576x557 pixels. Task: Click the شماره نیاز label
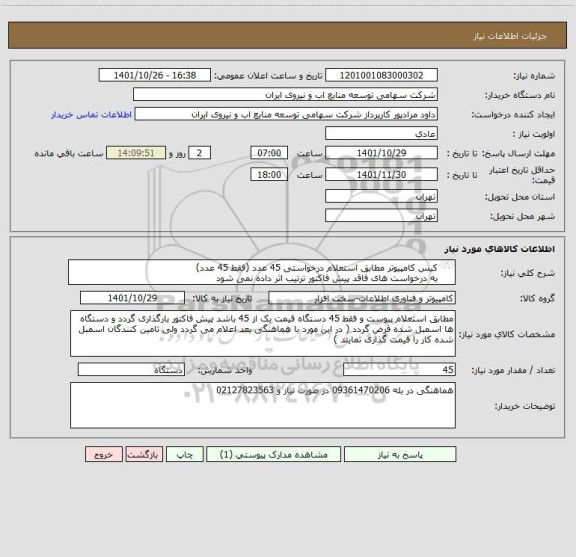coord(534,76)
